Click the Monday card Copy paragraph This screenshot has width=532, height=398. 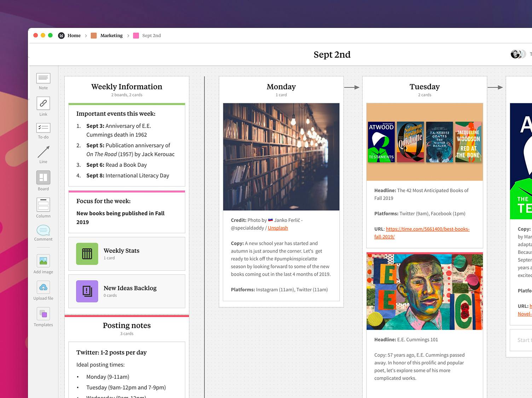coord(281,259)
